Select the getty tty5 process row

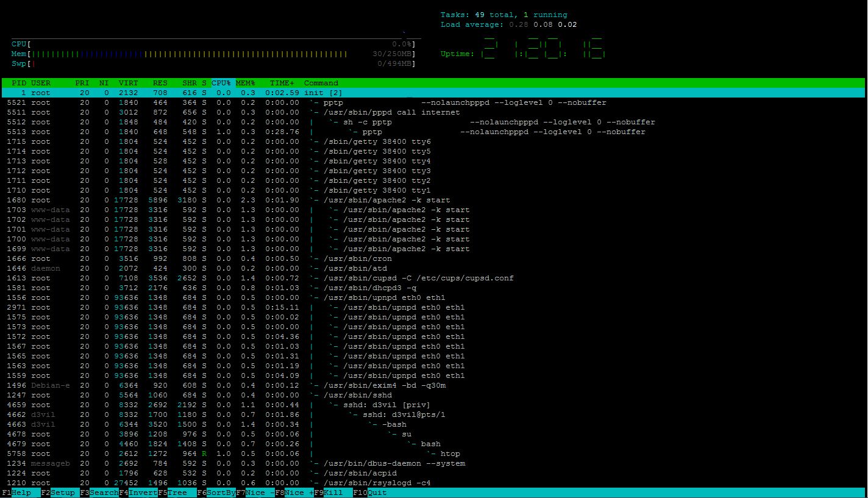pos(433,151)
